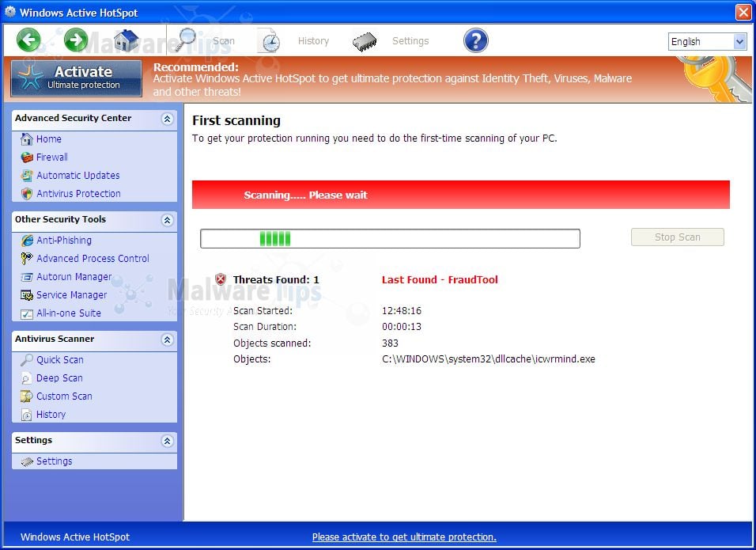
Task: Open the Anti-Phishing link
Action: [x=63, y=241]
